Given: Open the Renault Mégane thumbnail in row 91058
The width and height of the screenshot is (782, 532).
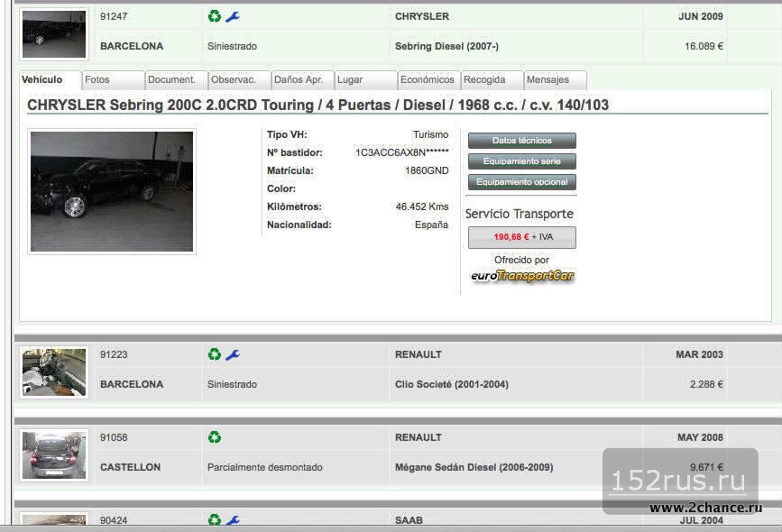Looking at the screenshot, I should point(54,455).
